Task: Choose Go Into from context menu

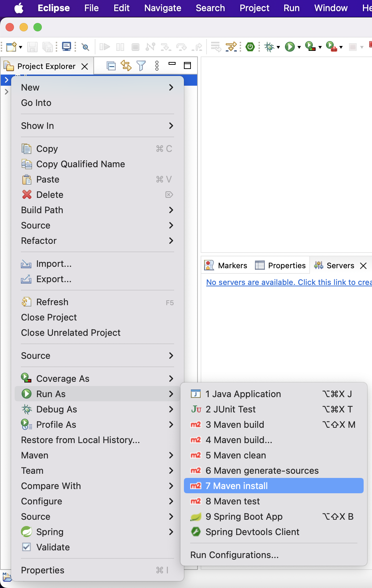Action: tap(98, 103)
